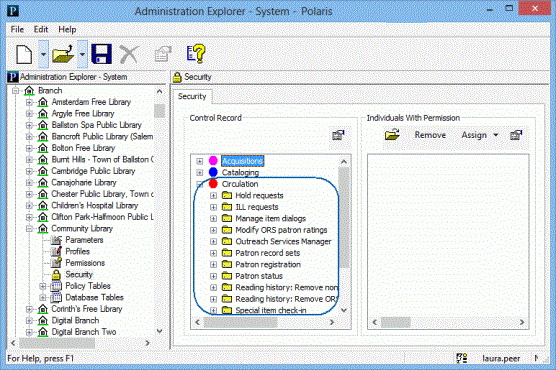Select the red Circulation color circle
Viewport: 556px width, 370px height.
[213, 184]
